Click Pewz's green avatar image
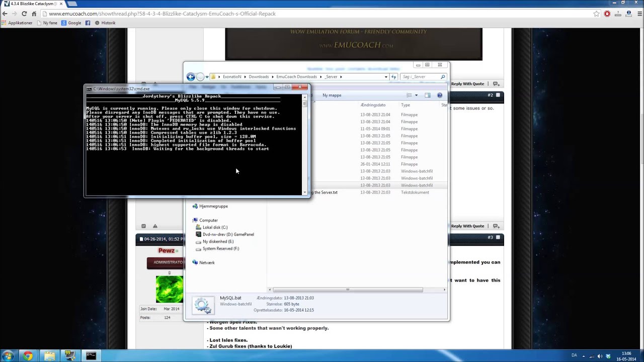Image resolution: width=644 pixels, height=362 pixels. coord(169,289)
